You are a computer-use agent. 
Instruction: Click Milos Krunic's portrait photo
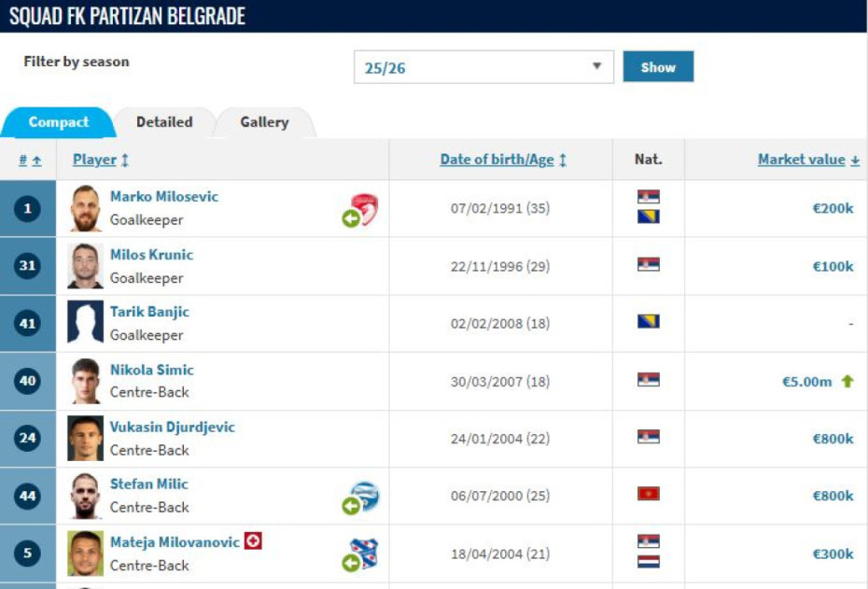pos(85,266)
